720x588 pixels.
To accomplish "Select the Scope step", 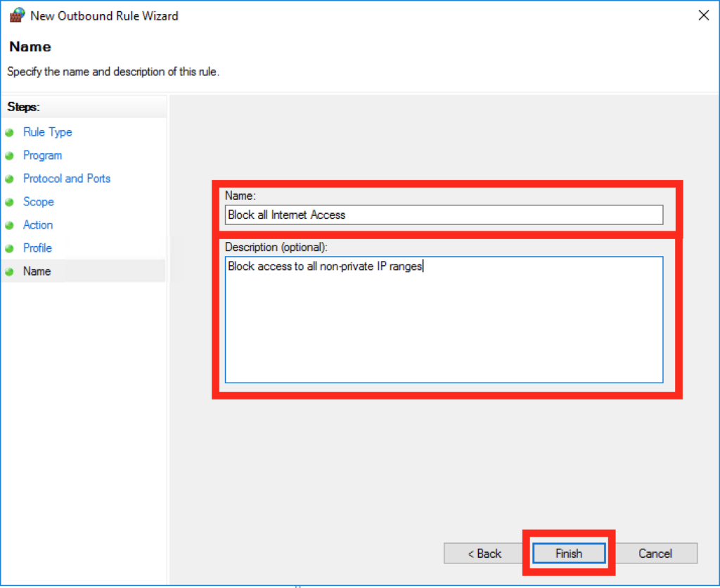I will point(38,202).
